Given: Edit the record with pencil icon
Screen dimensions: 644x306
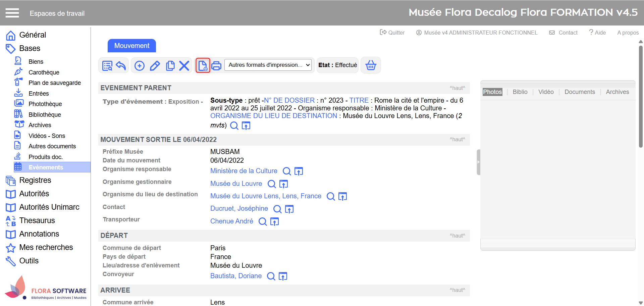Looking at the screenshot, I should click(x=155, y=65).
